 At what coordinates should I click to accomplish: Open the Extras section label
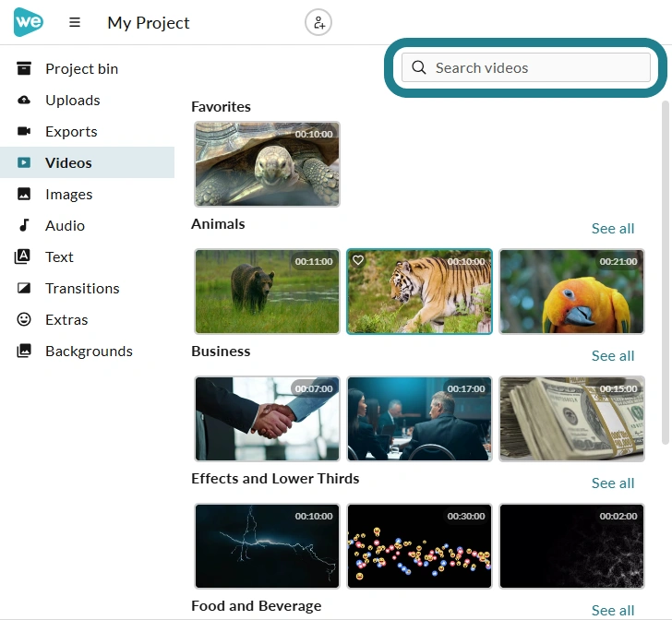pyautogui.click(x=66, y=319)
